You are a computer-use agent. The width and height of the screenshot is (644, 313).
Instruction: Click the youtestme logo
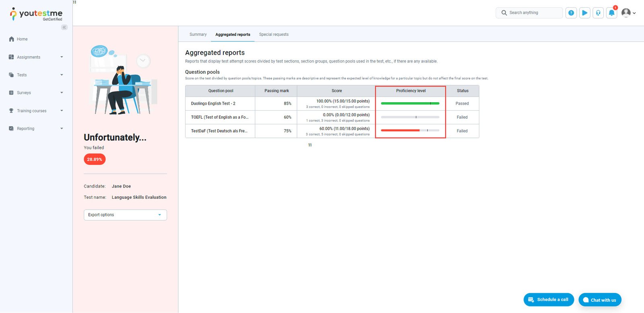coord(36,14)
